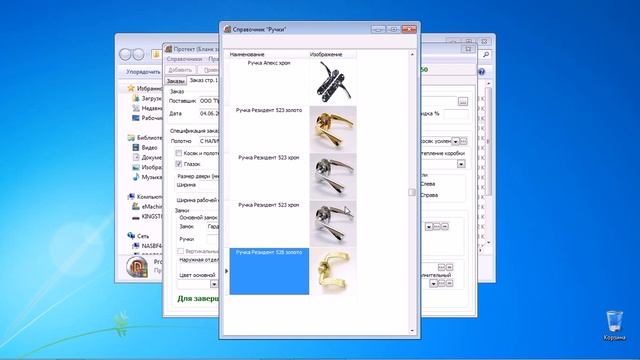
Task: Click the Замок input field
Action: click(213, 227)
